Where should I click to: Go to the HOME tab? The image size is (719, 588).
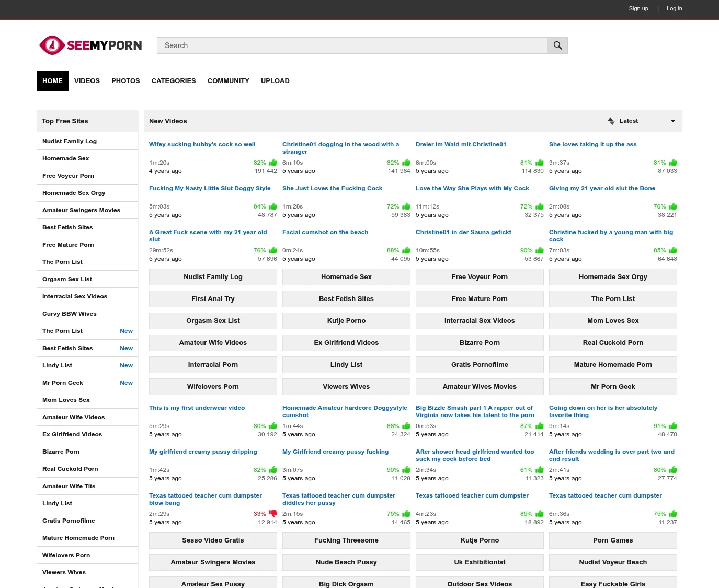(x=52, y=81)
